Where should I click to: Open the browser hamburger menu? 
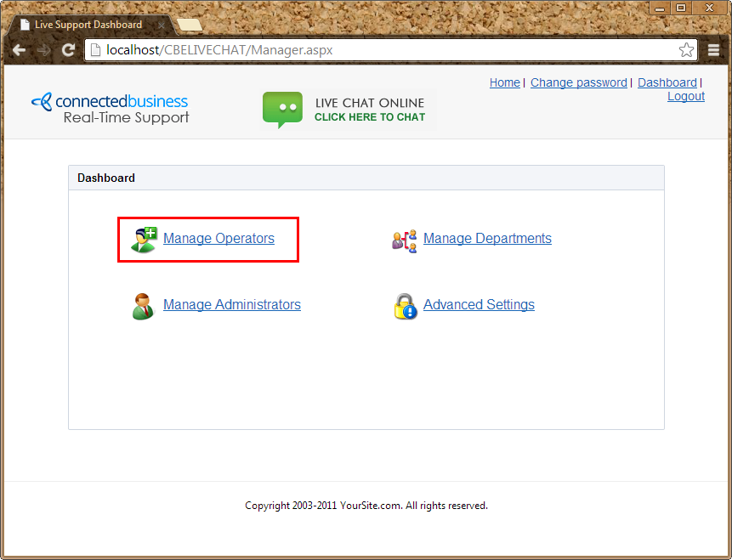tap(713, 50)
